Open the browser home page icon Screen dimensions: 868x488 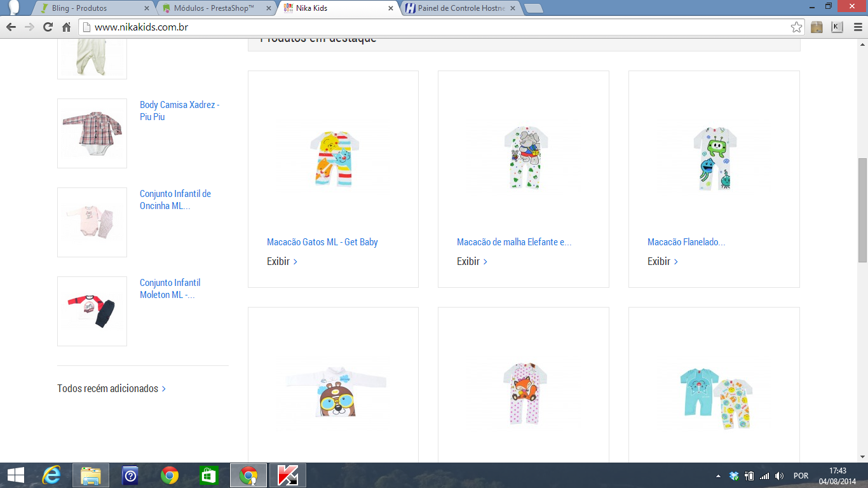coord(66,27)
